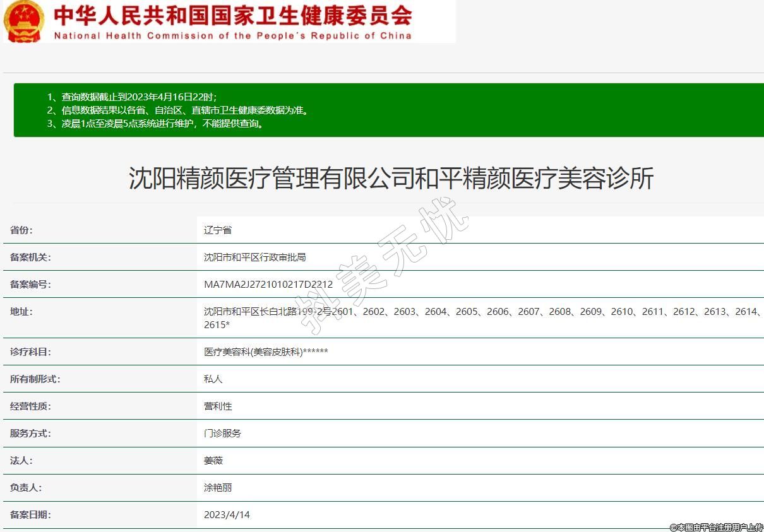Click the English National Health Commission subtitle
This screenshot has height=532, width=764.
point(232,35)
